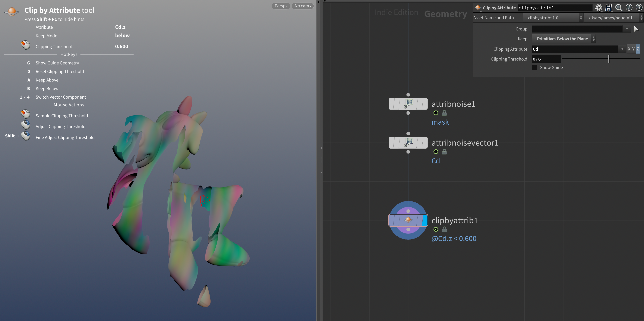Viewport: 644px width, 321px height.
Task: Click the attribnoisevector1 node icon
Action: pos(408,142)
